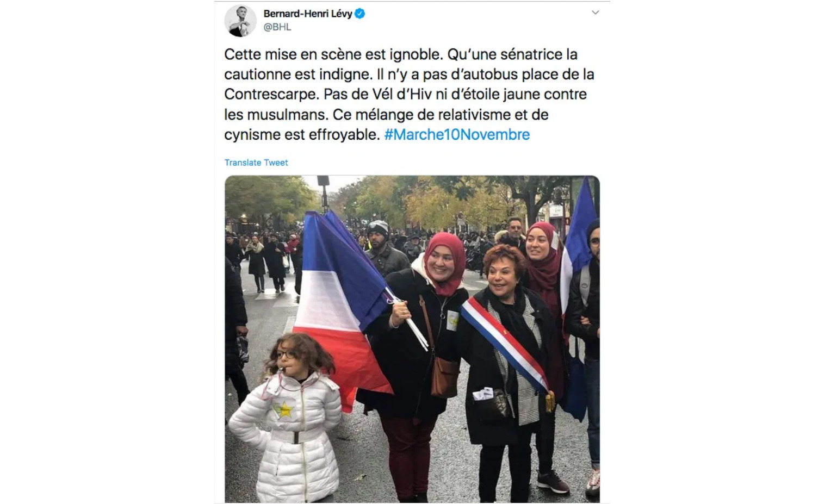Click the word "Contrescarpe" in the tweet
Screen dimensions: 837x504
[271, 95]
